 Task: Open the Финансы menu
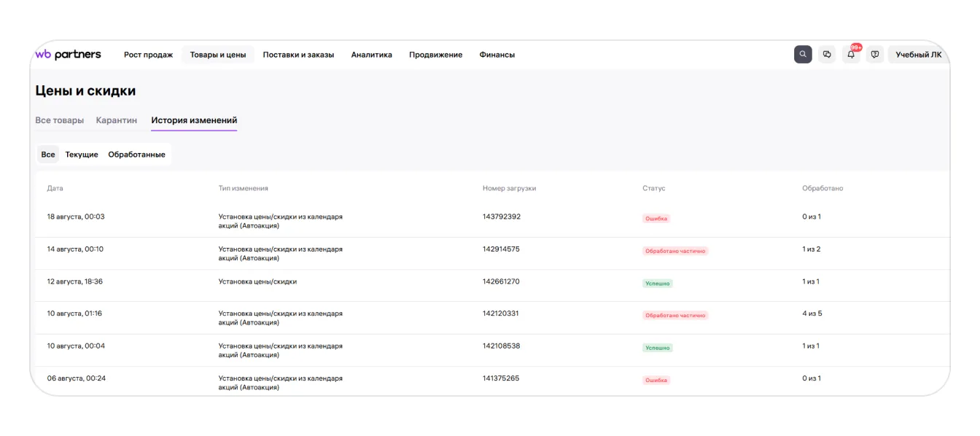click(497, 55)
